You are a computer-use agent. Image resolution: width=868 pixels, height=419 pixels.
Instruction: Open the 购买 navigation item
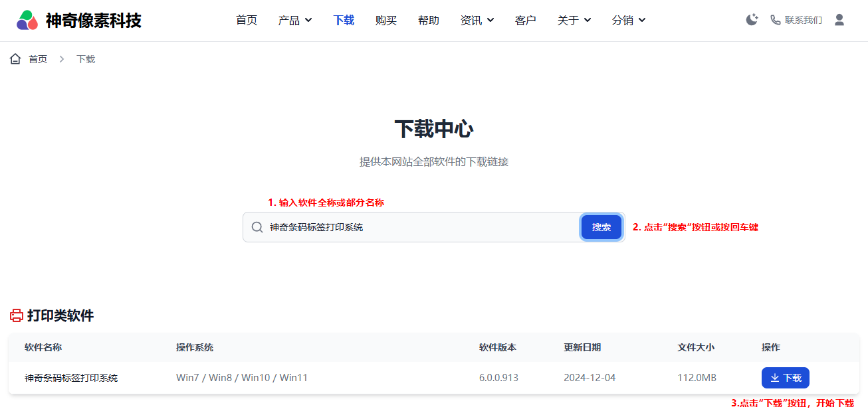(386, 21)
